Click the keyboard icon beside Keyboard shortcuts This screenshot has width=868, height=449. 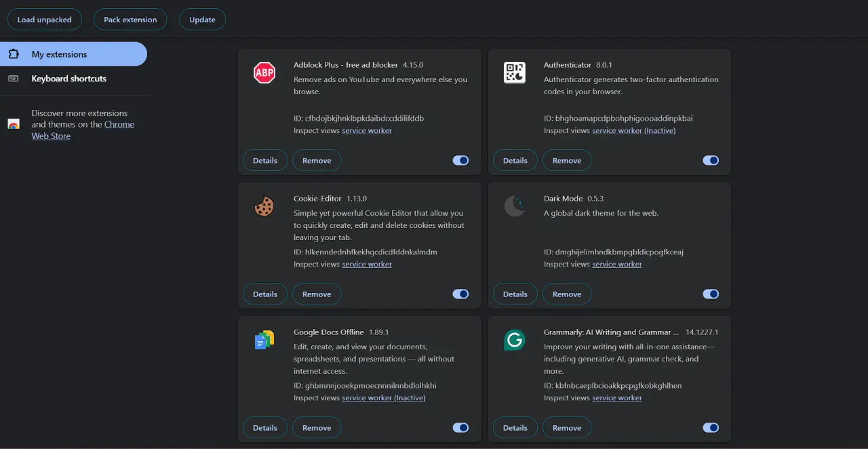[14, 79]
